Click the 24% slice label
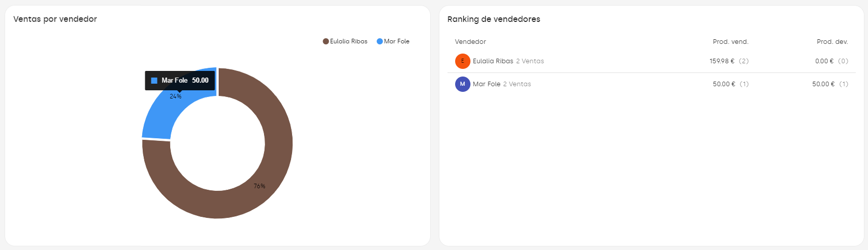The height and width of the screenshot is (250, 868). click(x=175, y=96)
